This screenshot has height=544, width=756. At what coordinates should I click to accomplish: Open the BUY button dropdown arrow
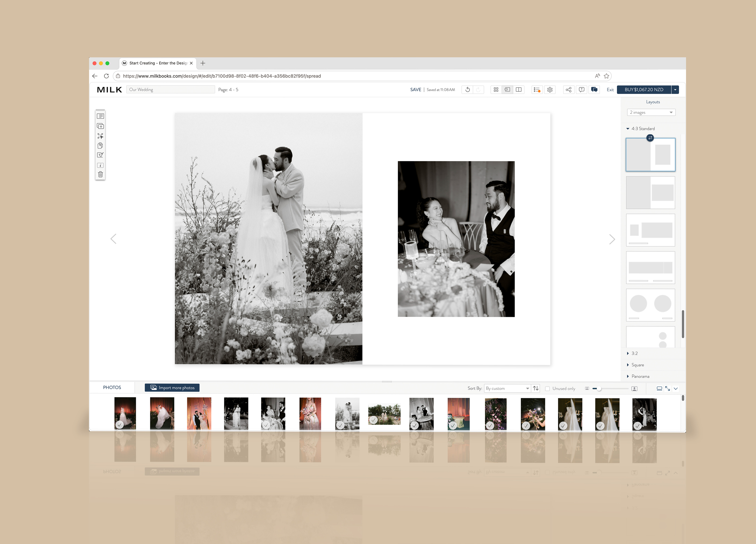click(x=675, y=90)
